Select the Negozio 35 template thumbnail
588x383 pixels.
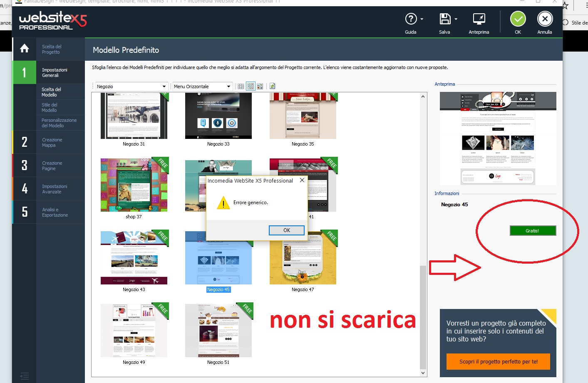point(303,116)
